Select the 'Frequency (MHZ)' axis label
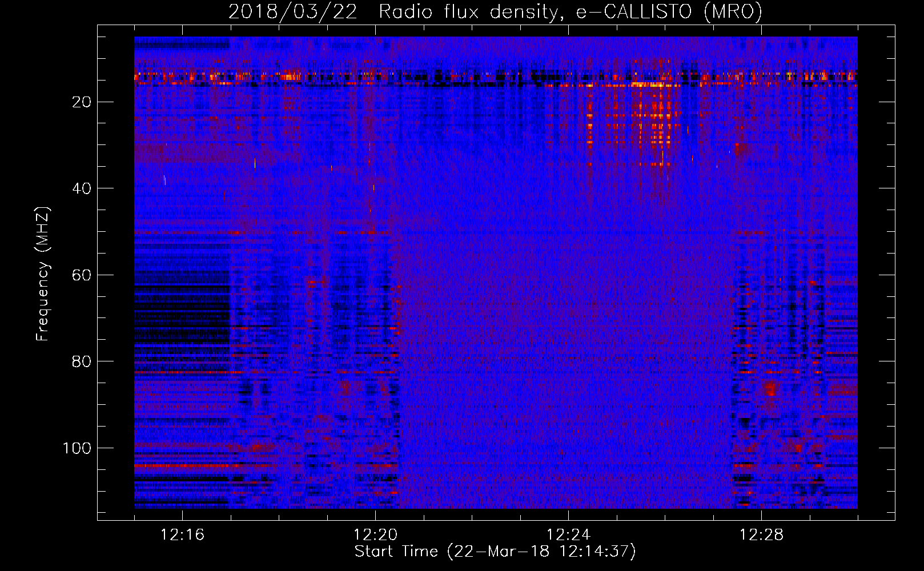924x571 pixels. [x=43, y=274]
